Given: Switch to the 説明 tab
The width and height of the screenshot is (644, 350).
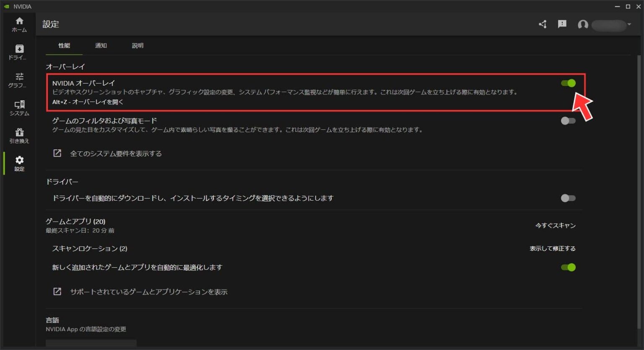Looking at the screenshot, I should coord(138,45).
